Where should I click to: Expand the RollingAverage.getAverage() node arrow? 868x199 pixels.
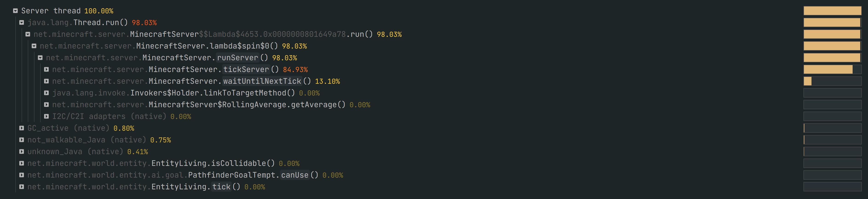click(46, 104)
